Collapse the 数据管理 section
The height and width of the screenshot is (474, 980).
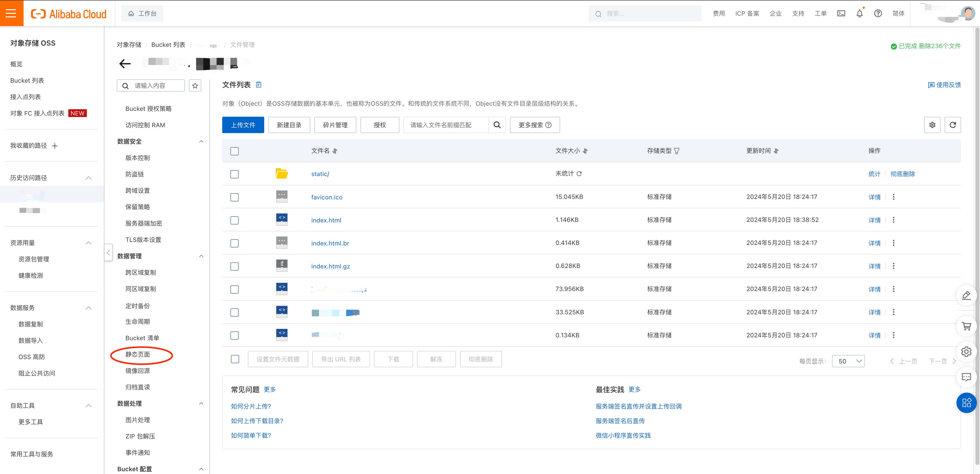pyautogui.click(x=201, y=256)
